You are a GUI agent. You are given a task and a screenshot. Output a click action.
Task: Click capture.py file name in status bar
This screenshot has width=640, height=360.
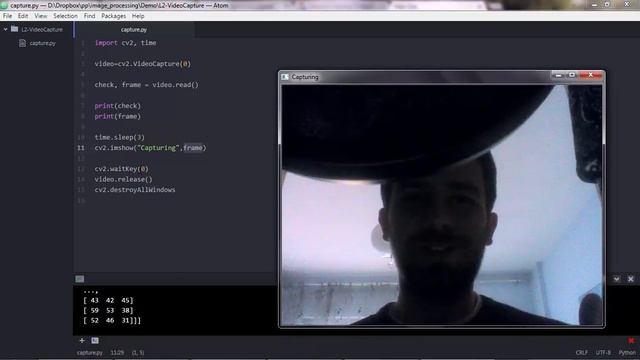[90, 353]
